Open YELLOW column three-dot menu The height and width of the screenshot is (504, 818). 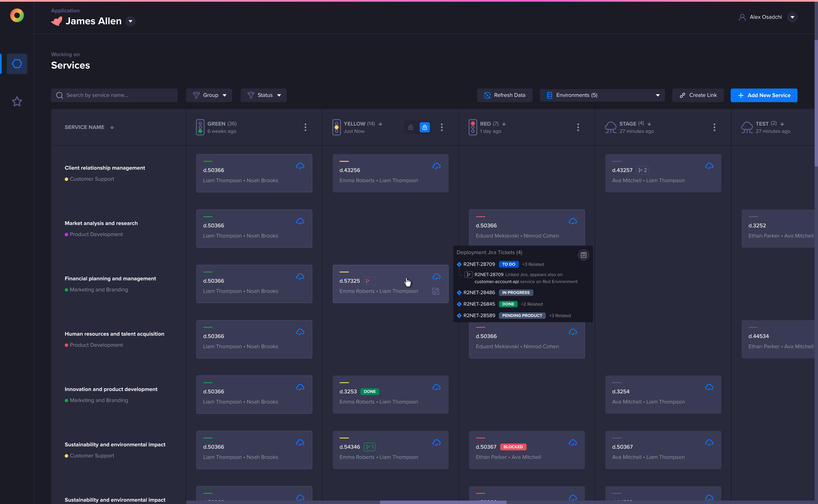(x=442, y=127)
